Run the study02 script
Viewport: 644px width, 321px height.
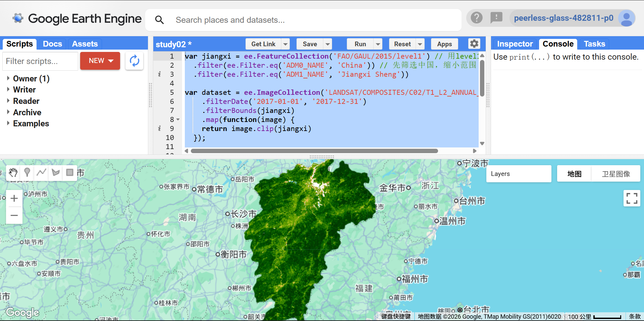[x=360, y=44]
